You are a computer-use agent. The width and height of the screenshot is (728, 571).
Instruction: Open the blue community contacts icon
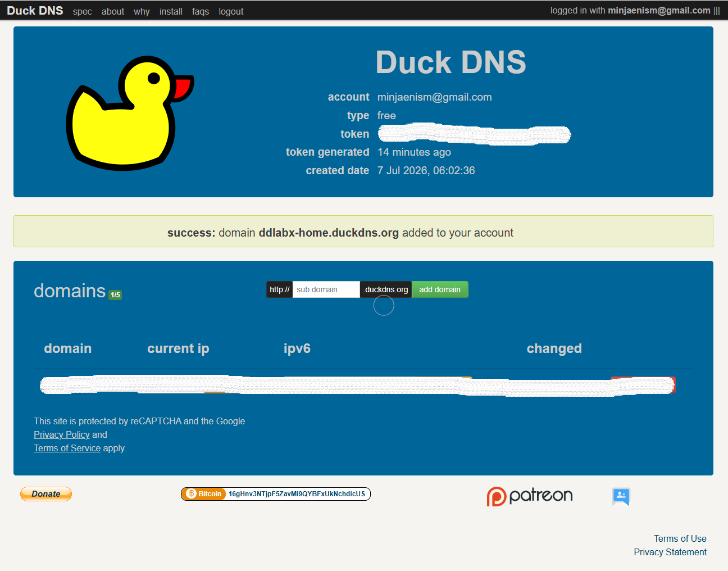pyautogui.click(x=621, y=496)
